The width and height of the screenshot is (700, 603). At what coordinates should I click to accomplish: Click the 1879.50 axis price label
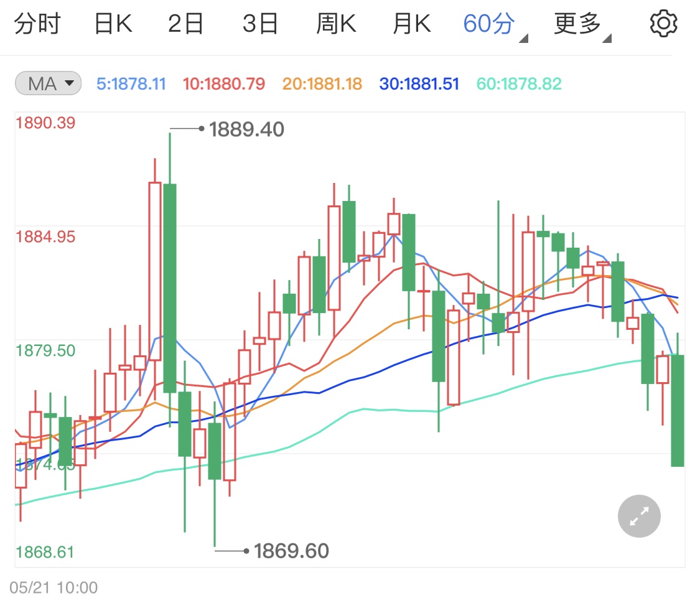tap(45, 350)
